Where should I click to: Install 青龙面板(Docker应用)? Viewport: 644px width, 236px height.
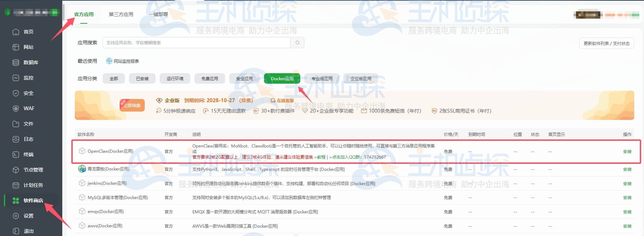point(627,169)
